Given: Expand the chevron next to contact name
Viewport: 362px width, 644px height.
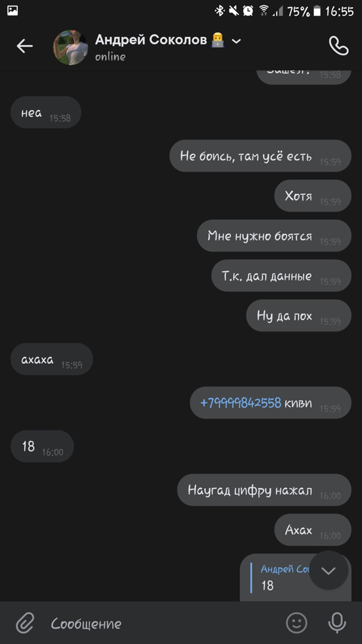Looking at the screenshot, I should pos(236,41).
